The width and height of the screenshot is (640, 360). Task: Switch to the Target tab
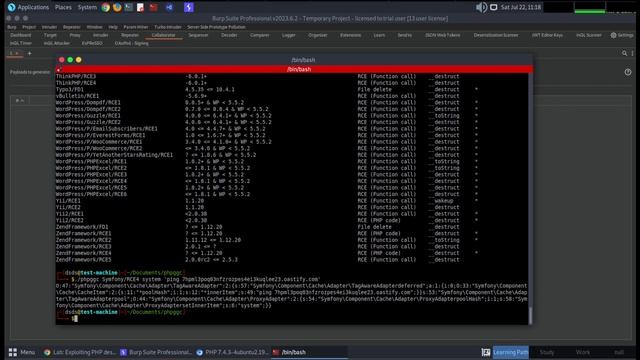[x=50, y=35]
